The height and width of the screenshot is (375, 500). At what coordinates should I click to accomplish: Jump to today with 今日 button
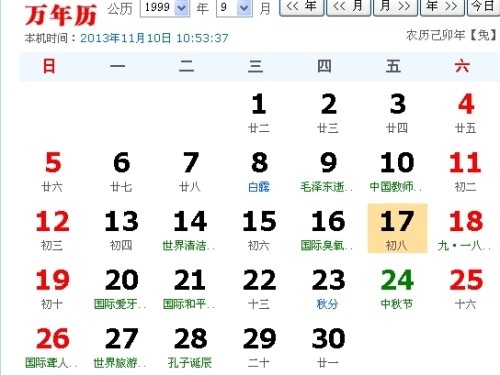pos(483,7)
